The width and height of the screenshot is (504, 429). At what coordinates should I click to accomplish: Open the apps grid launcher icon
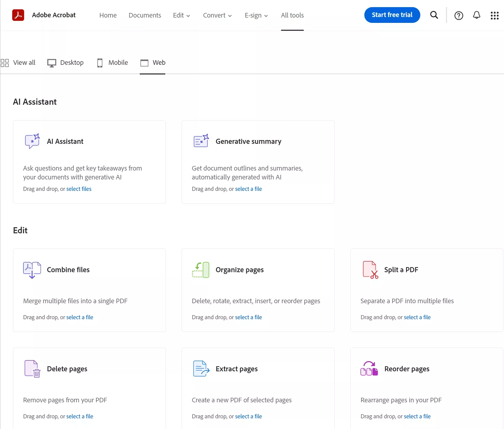click(x=495, y=16)
